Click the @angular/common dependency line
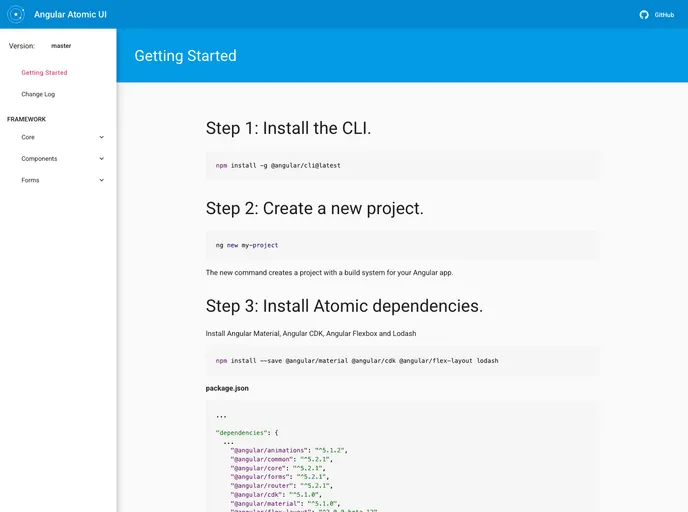 tap(281, 459)
